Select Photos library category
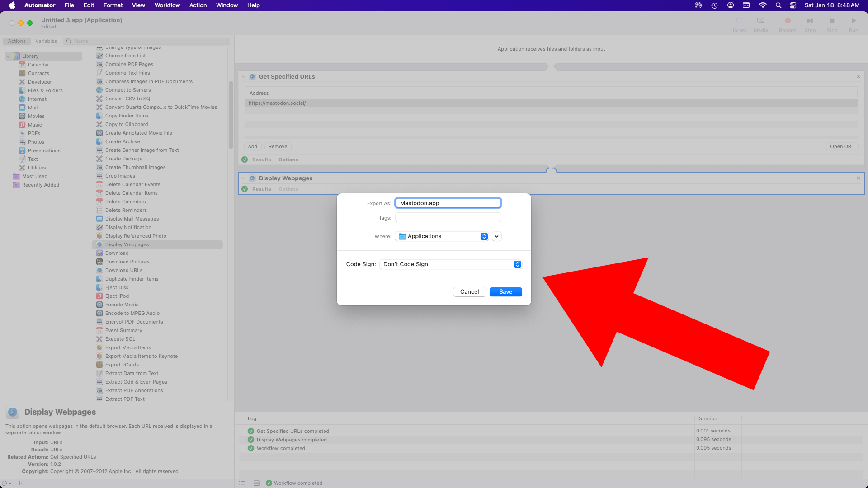Image resolution: width=868 pixels, height=488 pixels. click(36, 142)
